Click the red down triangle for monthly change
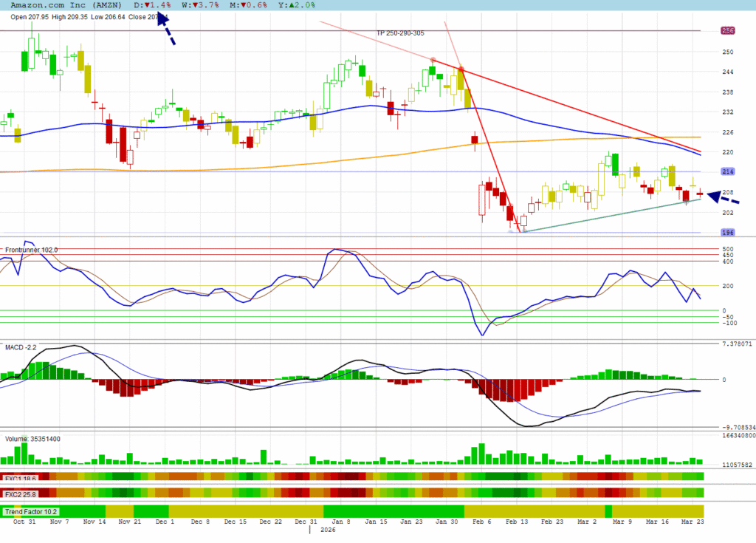Viewport: 756px width, 543px height. tap(243, 5)
